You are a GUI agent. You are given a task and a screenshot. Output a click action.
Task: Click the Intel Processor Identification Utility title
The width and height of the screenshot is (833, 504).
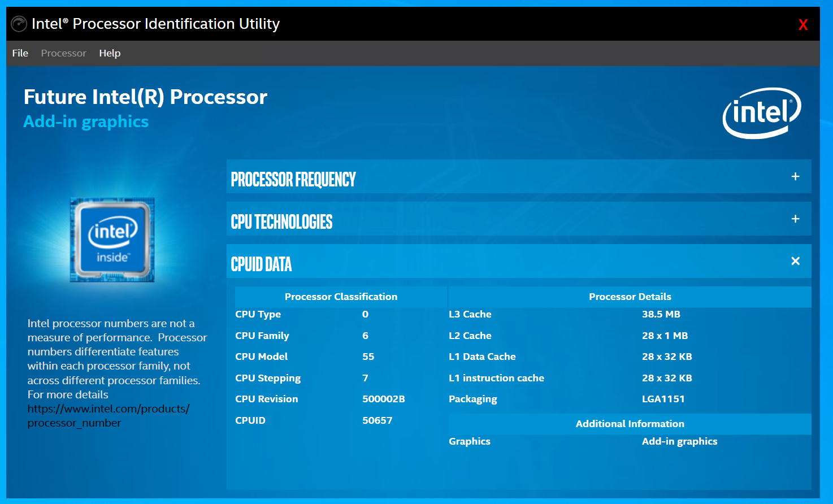(x=155, y=24)
